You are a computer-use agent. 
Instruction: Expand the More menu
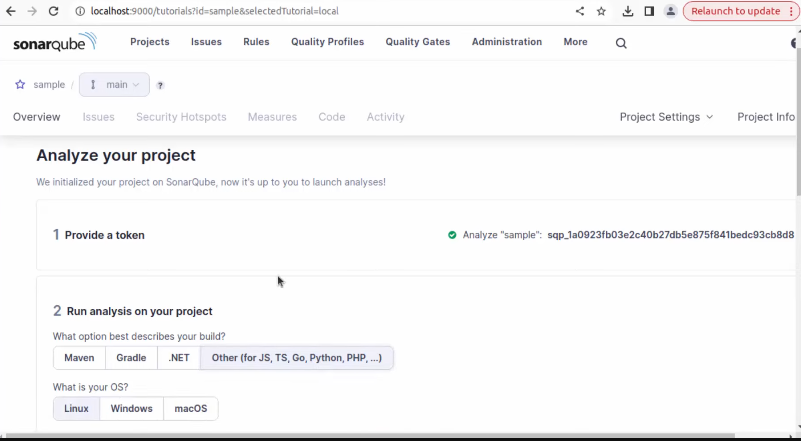pyautogui.click(x=575, y=42)
